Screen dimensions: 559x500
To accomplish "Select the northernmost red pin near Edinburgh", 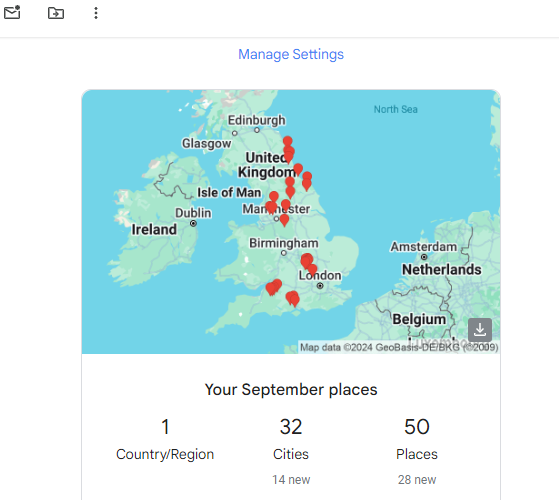I will 288,141.
